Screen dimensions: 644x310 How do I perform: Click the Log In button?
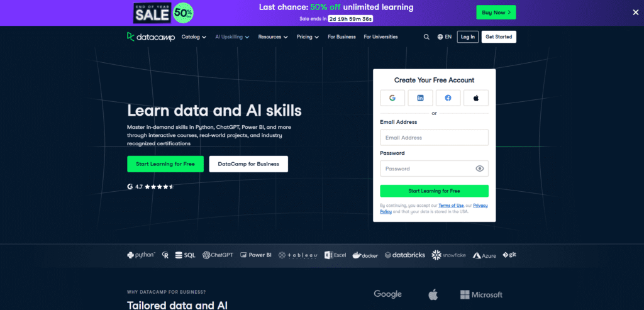click(x=468, y=37)
